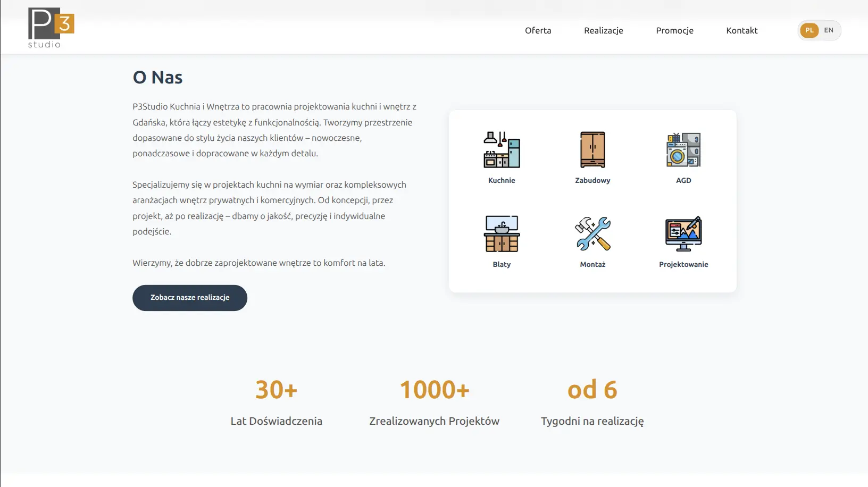
Task: Select the Projektowanie monitor icon
Action: coord(683,234)
